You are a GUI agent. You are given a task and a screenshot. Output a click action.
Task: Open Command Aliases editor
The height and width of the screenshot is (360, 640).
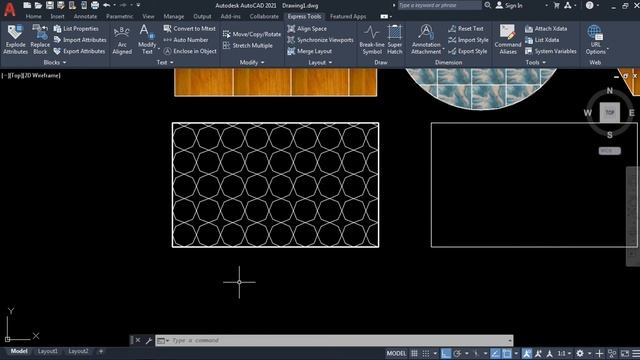[x=508, y=40]
